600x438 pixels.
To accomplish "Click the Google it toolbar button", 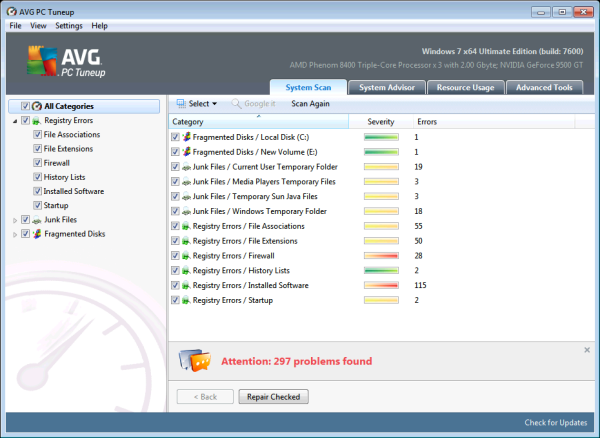I will [254, 104].
